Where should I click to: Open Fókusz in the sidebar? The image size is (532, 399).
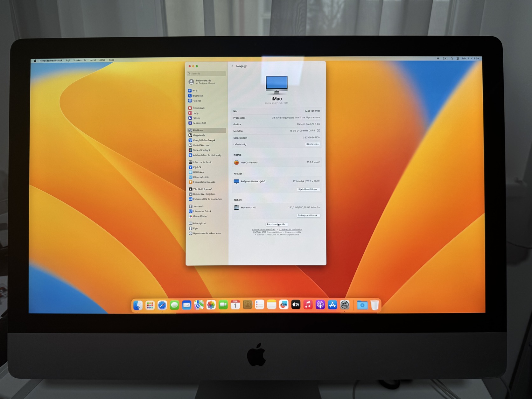[x=206, y=118]
